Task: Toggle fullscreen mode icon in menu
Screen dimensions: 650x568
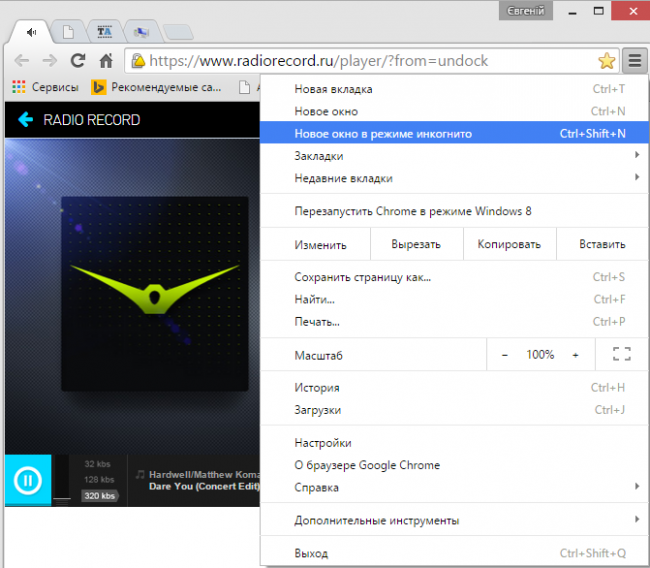Action: (x=622, y=354)
